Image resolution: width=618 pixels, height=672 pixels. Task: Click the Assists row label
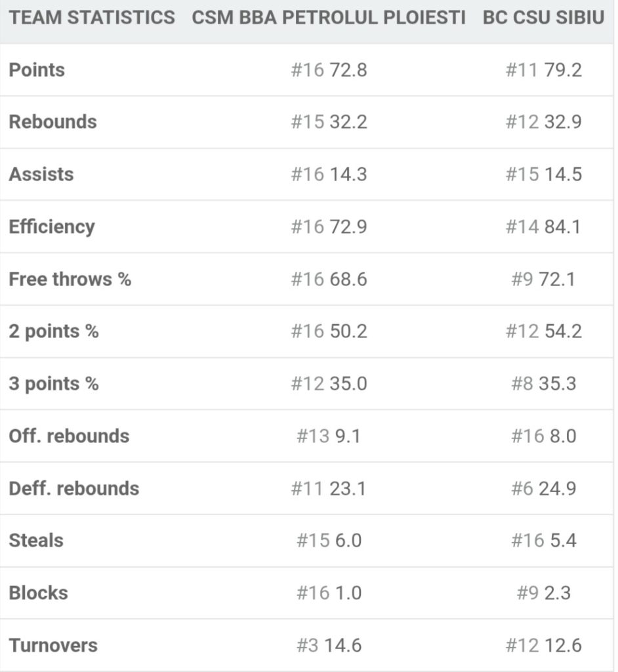[41, 175]
